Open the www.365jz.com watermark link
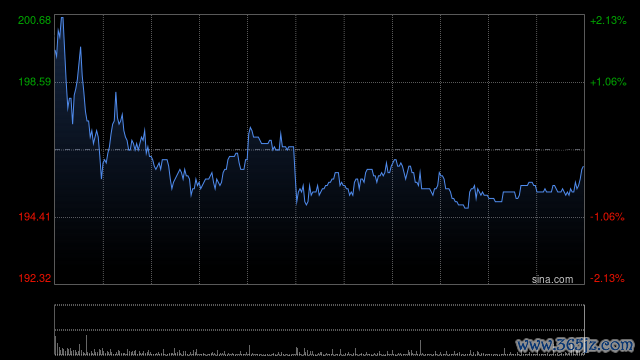The image size is (640, 360). pyautogui.click(x=575, y=345)
